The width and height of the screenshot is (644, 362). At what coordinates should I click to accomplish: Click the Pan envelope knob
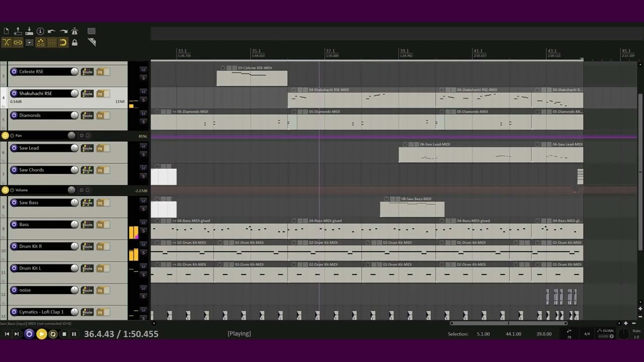[x=71, y=135]
